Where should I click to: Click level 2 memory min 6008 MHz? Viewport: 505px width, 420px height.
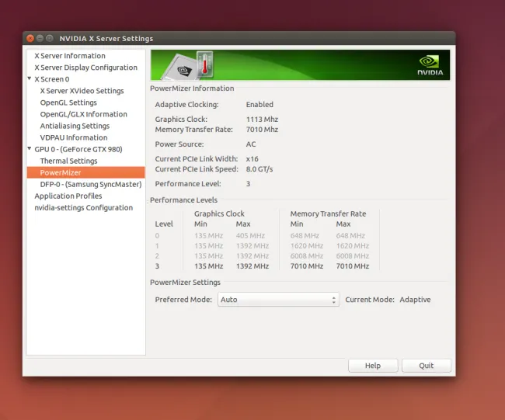click(x=307, y=256)
